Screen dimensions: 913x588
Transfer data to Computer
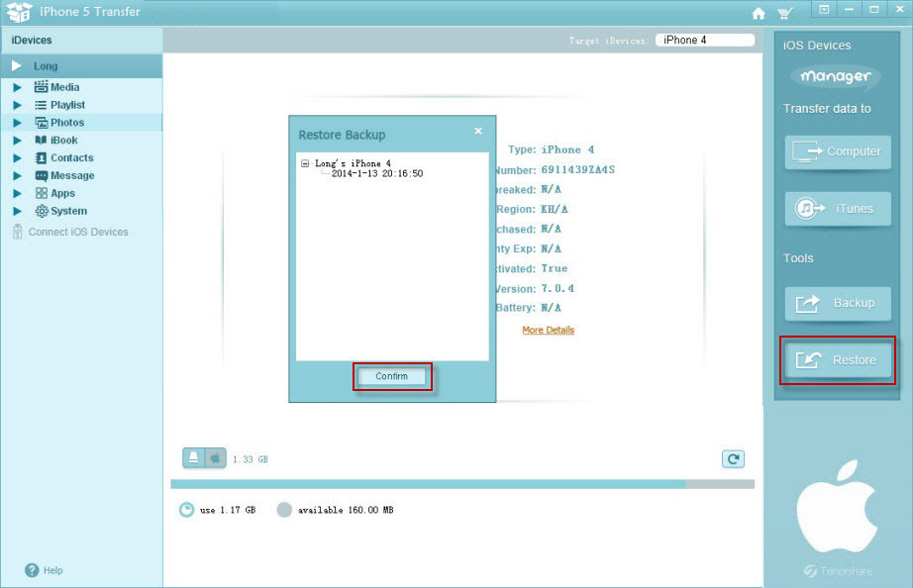click(838, 151)
